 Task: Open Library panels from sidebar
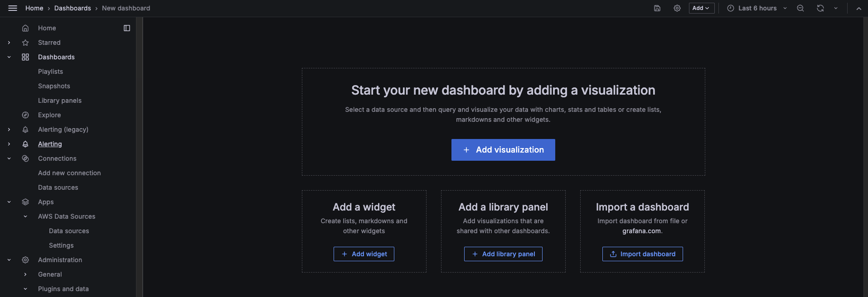(60, 101)
